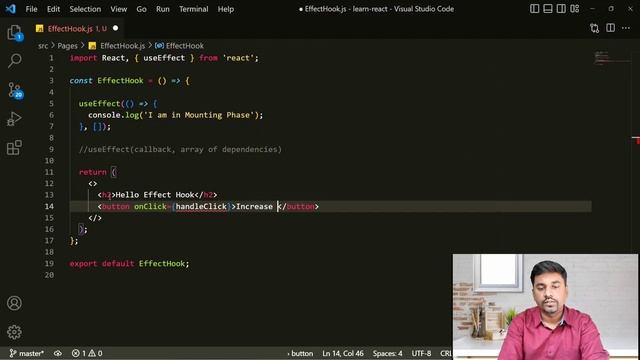640x360 pixels.
Task: Click Pages in the breadcrumb
Action: pos(67,46)
